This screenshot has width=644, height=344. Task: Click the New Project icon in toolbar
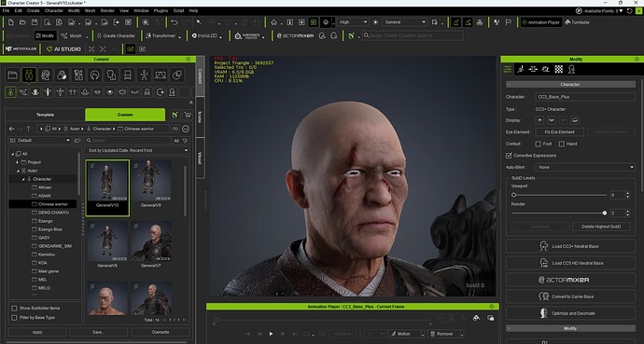pyautogui.click(x=11, y=22)
